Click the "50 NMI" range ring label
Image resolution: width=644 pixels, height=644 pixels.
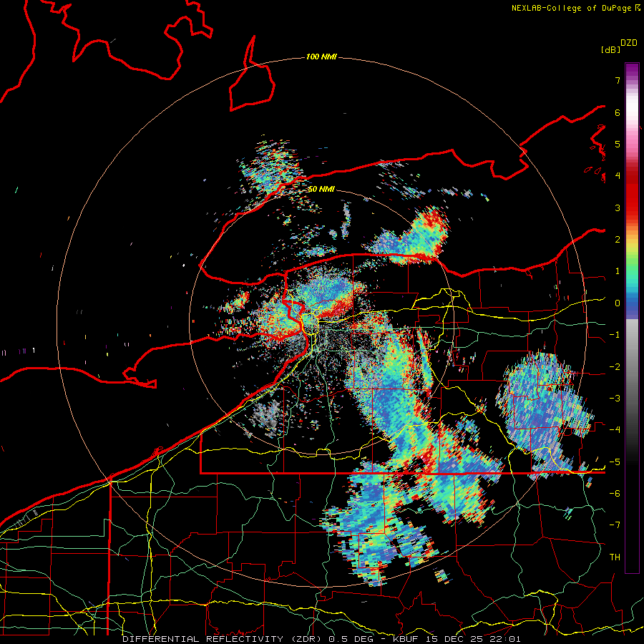coord(321,189)
